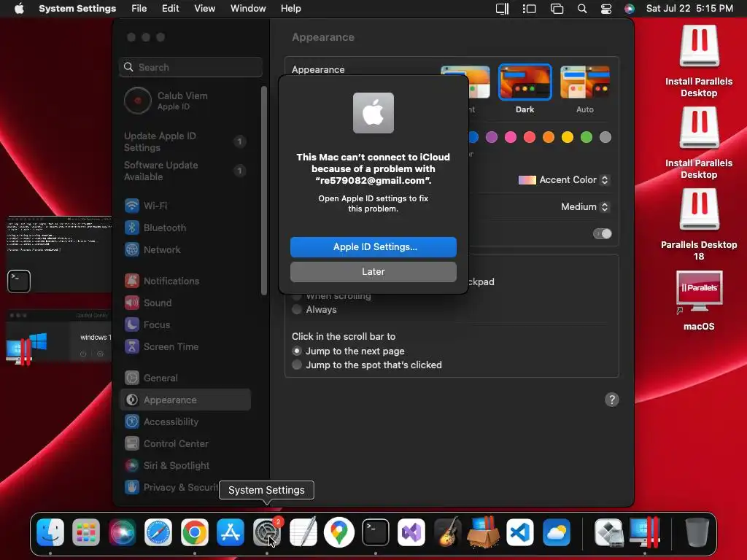Open the Weather app in the Dock
The width and height of the screenshot is (747, 560).
click(x=556, y=532)
